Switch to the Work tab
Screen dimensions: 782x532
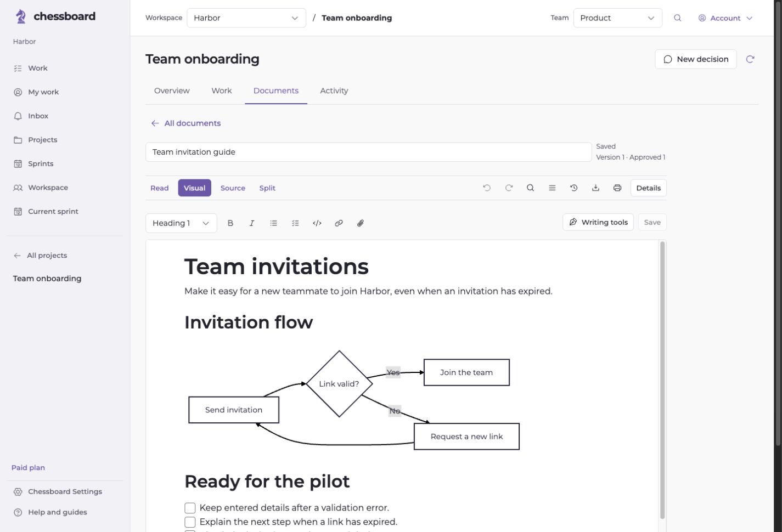[222, 90]
